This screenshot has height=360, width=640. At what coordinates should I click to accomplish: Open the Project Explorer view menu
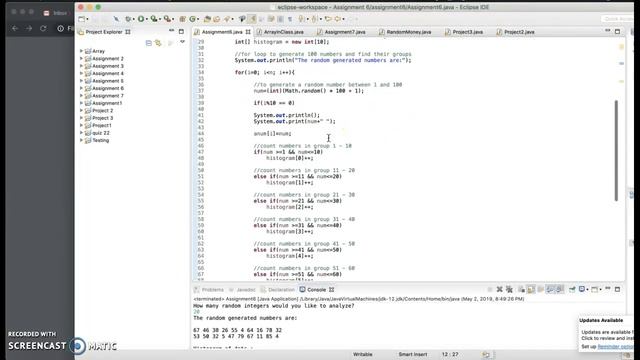point(182,42)
